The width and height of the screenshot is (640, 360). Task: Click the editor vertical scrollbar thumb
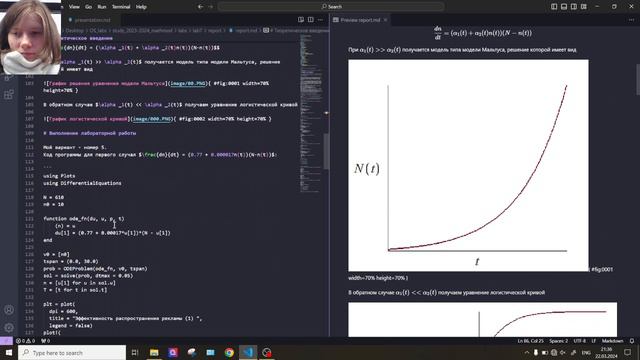click(327, 151)
